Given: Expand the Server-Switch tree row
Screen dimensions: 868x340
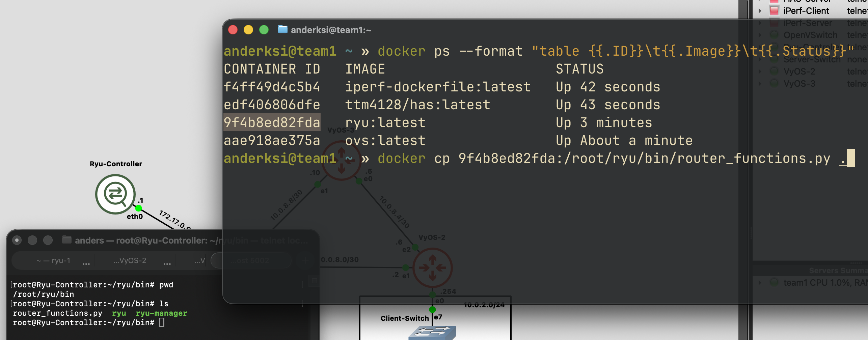Looking at the screenshot, I should [x=760, y=59].
